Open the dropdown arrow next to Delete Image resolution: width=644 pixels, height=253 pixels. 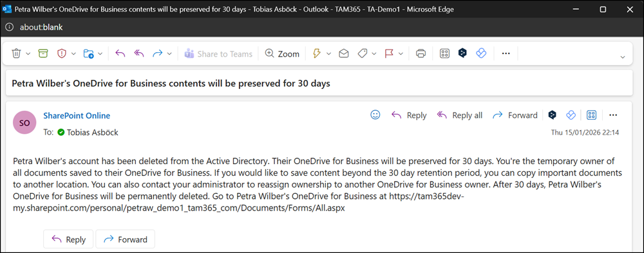28,54
